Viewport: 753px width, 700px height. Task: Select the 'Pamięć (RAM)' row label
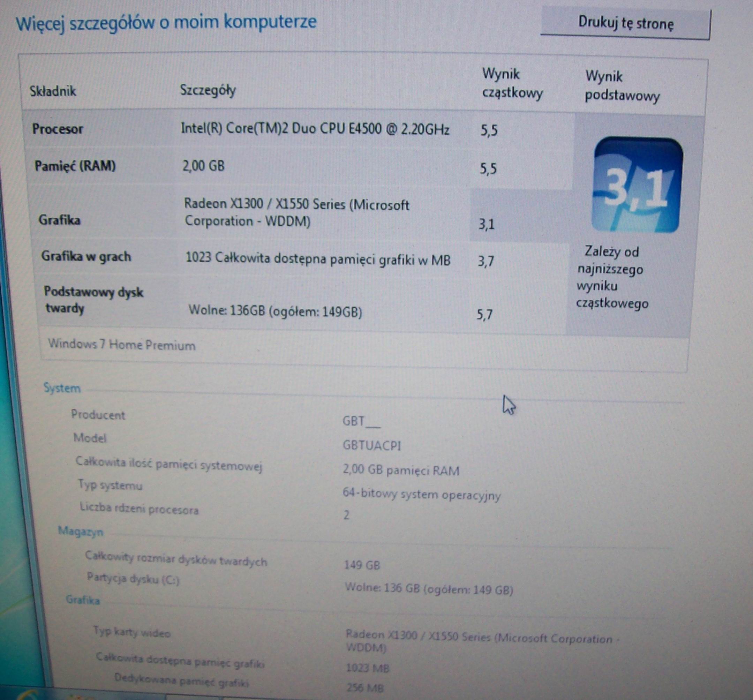(75, 166)
